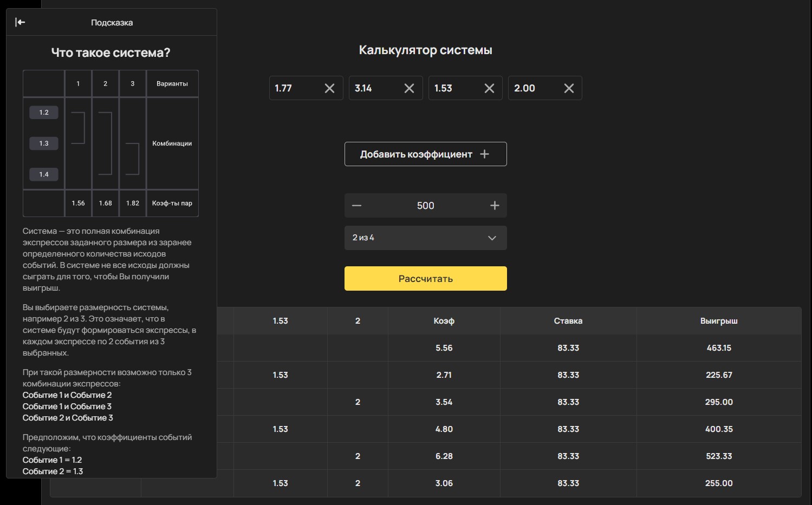Collapse the Подсказка hint panel with arrow icon

pos(20,22)
